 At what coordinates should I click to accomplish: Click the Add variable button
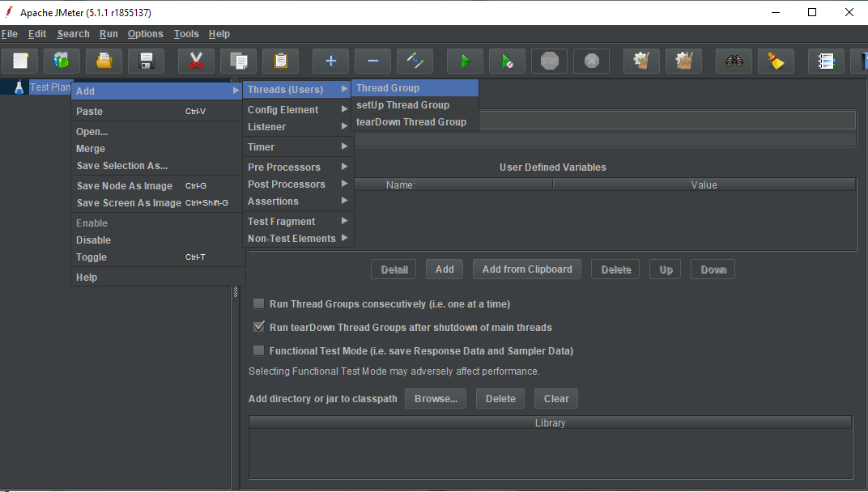tap(445, 269)
